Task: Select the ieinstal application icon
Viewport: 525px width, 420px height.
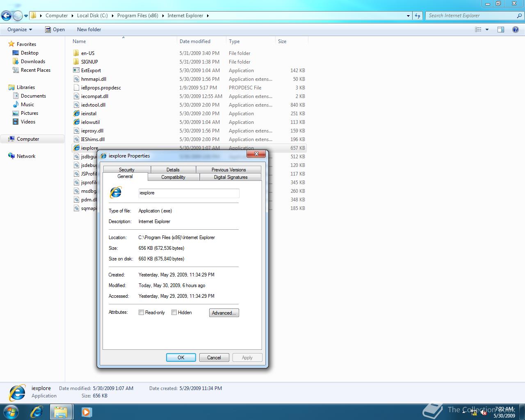Action: click(x=76, y=114)
